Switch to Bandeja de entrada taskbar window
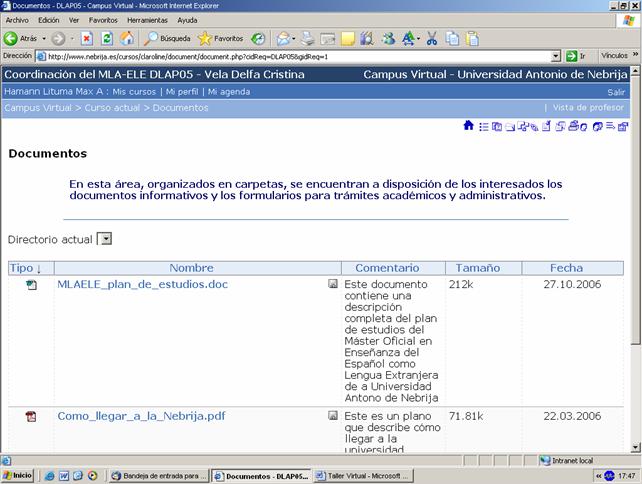 click(x=159, y=476)
